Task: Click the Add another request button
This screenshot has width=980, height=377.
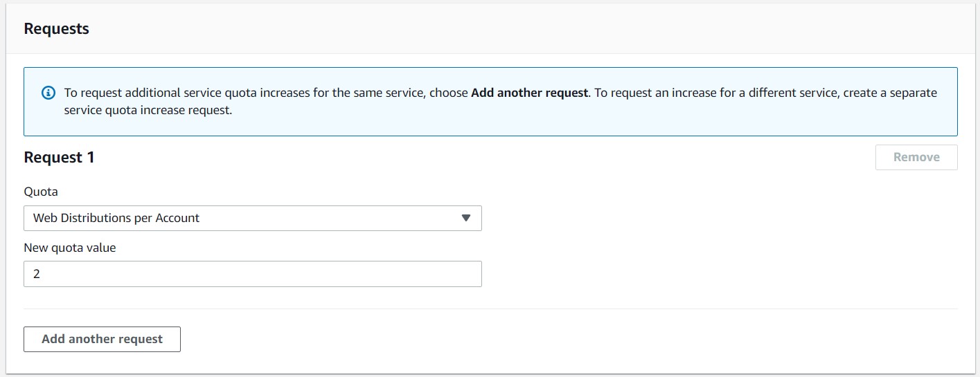Action: coord(102,339)
